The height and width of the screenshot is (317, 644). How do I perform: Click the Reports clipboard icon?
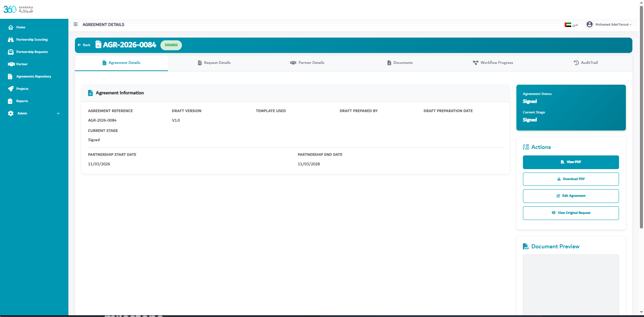coord(10,101)
